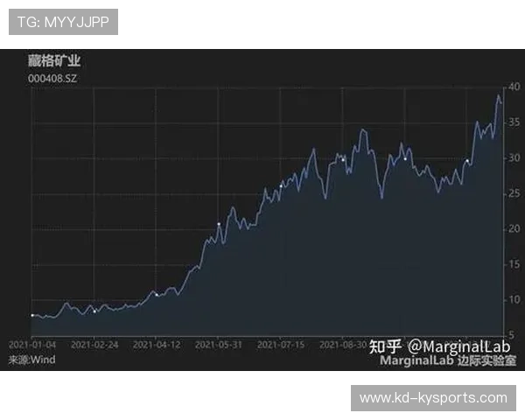Click the y-axis value 40
The width and height of the screenshot is (525, 420).
(x=514, y=87)
